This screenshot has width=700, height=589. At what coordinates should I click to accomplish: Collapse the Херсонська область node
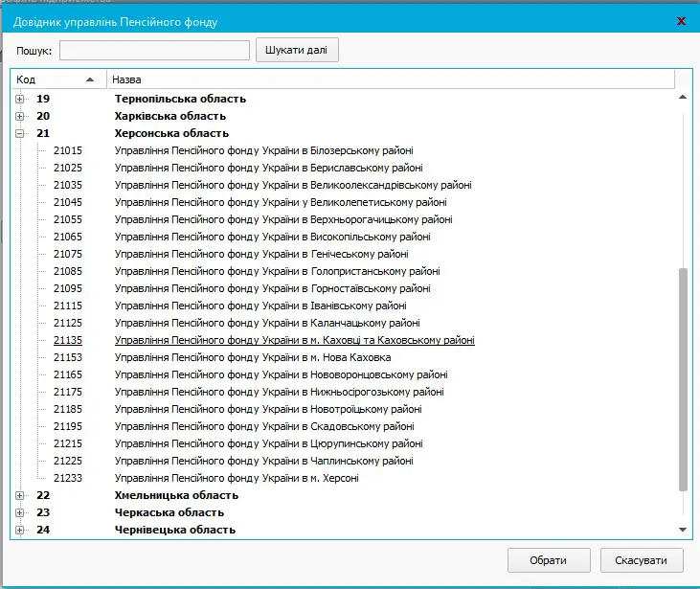coord(19,133)
